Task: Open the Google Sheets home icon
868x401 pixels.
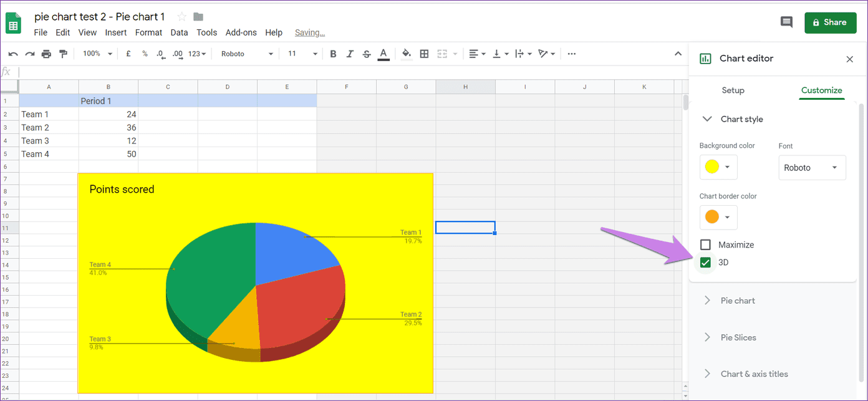Action: 14,24
